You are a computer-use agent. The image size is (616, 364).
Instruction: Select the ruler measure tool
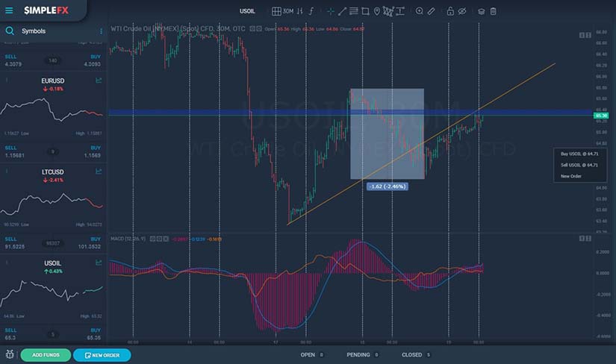pos(431,11)
